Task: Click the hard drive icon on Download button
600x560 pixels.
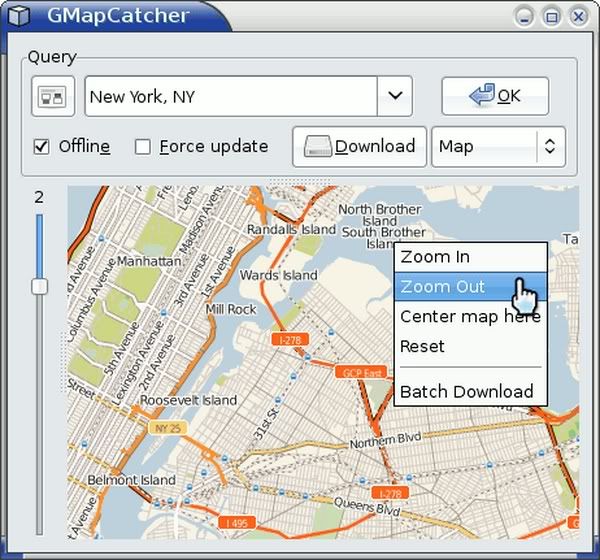Action: coord(318,147)
